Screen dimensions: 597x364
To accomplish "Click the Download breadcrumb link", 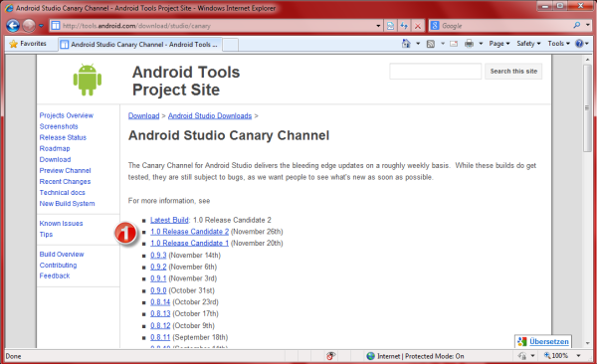I will [143, 115].
